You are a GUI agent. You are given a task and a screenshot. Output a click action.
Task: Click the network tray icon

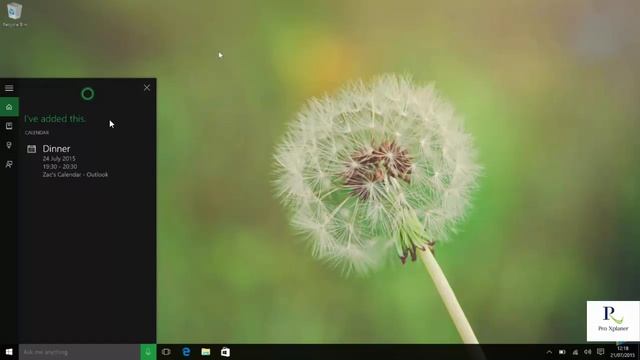[575, 352]
